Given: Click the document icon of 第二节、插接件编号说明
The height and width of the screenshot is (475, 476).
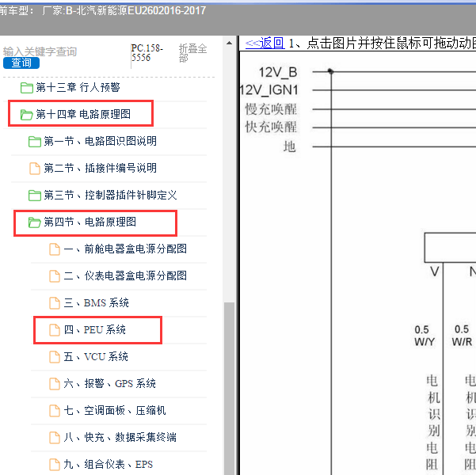Looking at the screenshot, I should click(35, 169).
